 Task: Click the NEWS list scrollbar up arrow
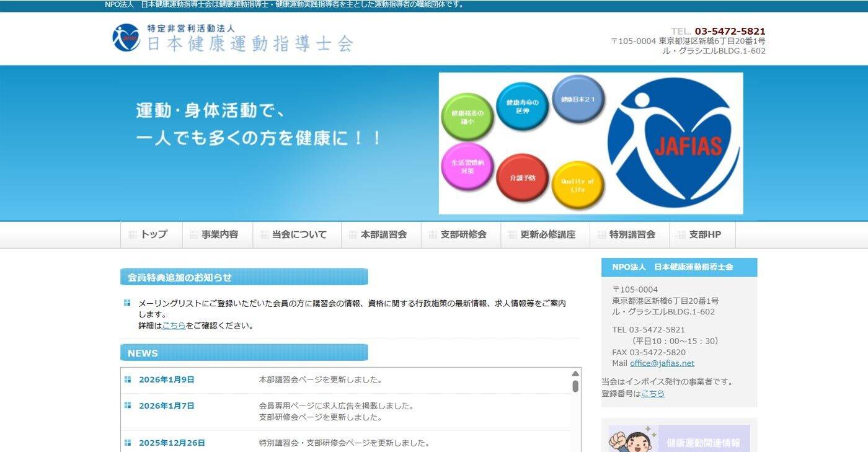coord(575,373)
